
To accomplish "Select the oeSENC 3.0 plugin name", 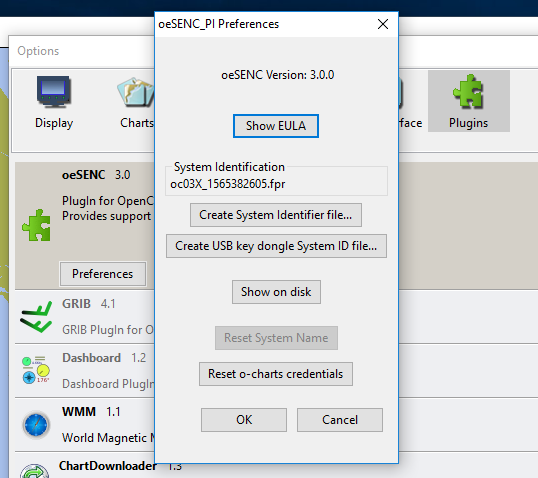I will coord(96,175).
